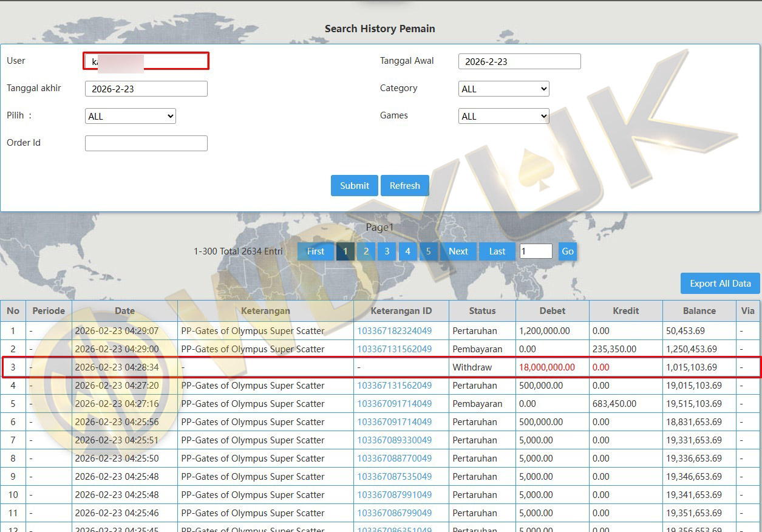Click the First page button

click(x=315, y=251)
